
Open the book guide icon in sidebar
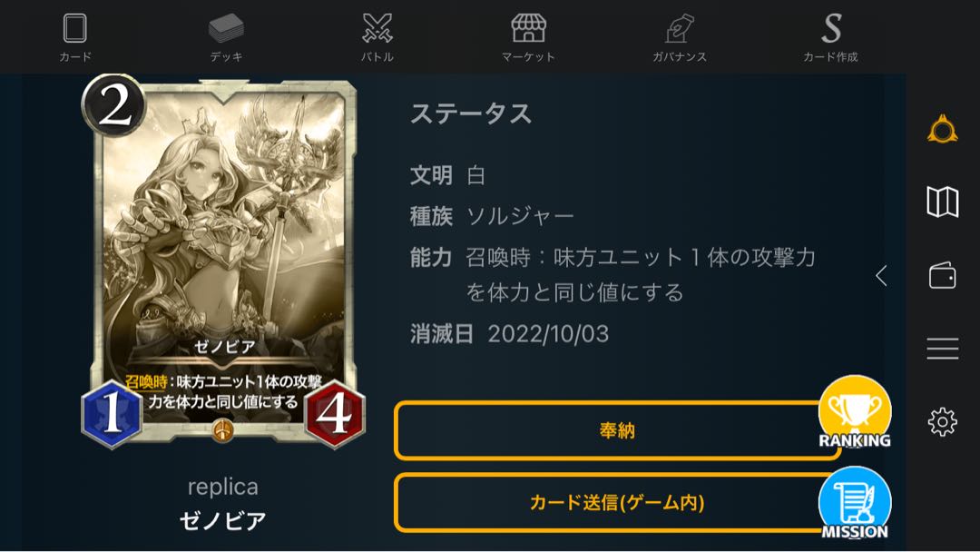943,202
